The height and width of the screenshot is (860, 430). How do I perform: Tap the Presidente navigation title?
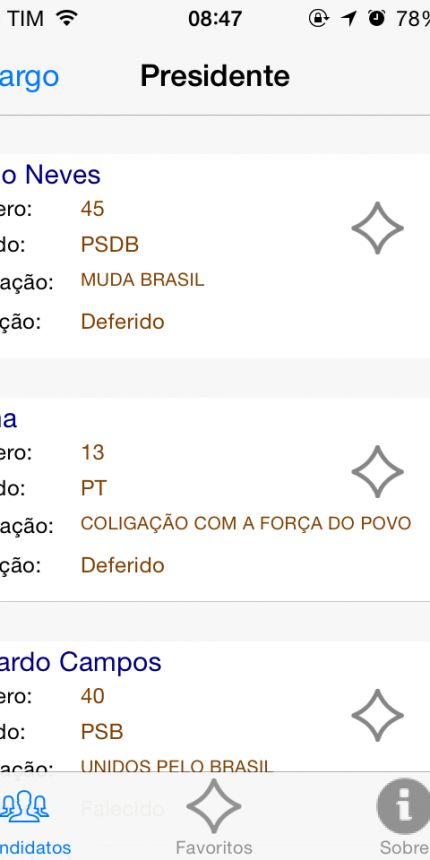click(215, 76)
